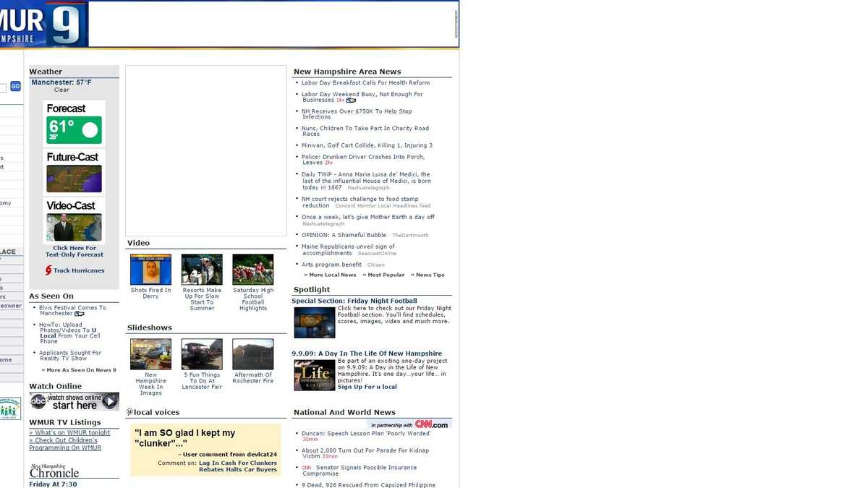The image size is (868, 488).
Task: Click the New Hampshire Chronicle logo
Action: pos(54,470)
